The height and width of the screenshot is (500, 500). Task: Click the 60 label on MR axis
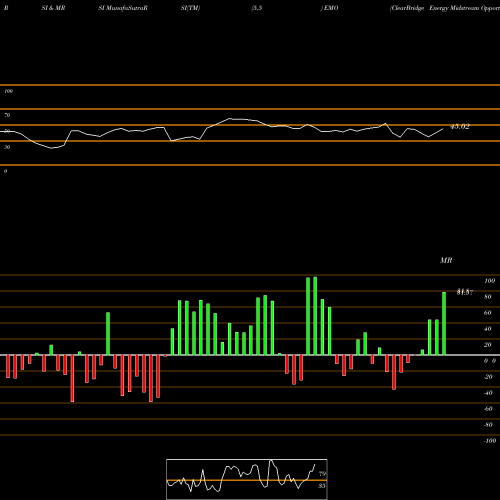pyautogui.click(x=488, y=313)
